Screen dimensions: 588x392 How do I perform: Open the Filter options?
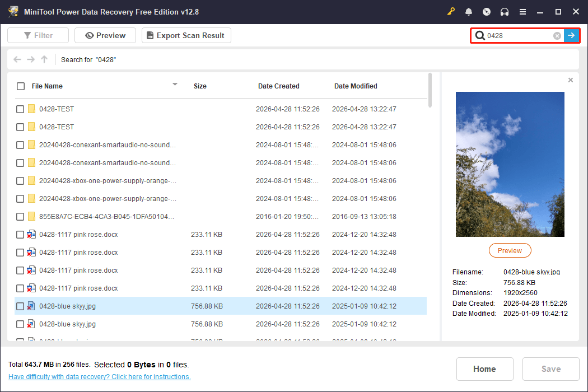click(38, 35)
